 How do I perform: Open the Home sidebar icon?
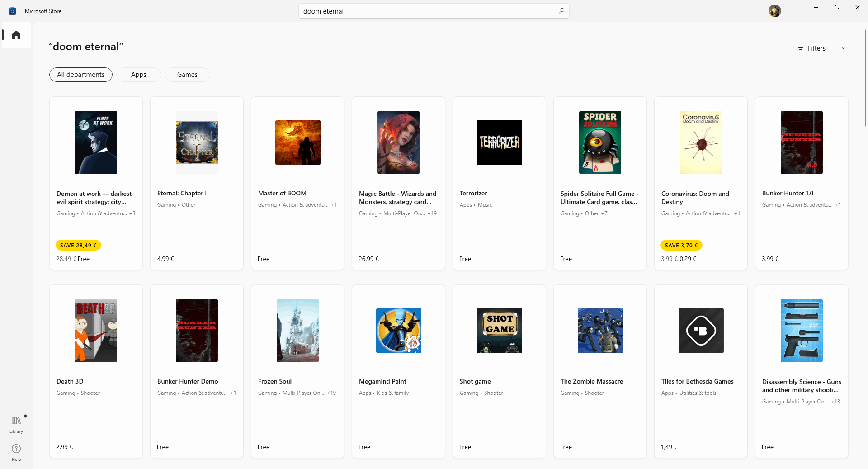16,35
